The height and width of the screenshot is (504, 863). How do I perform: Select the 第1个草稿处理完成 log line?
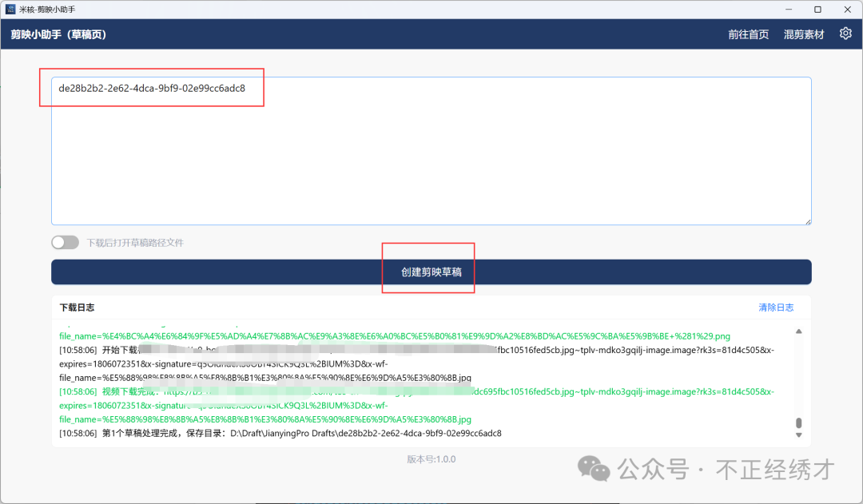(280, 433)
